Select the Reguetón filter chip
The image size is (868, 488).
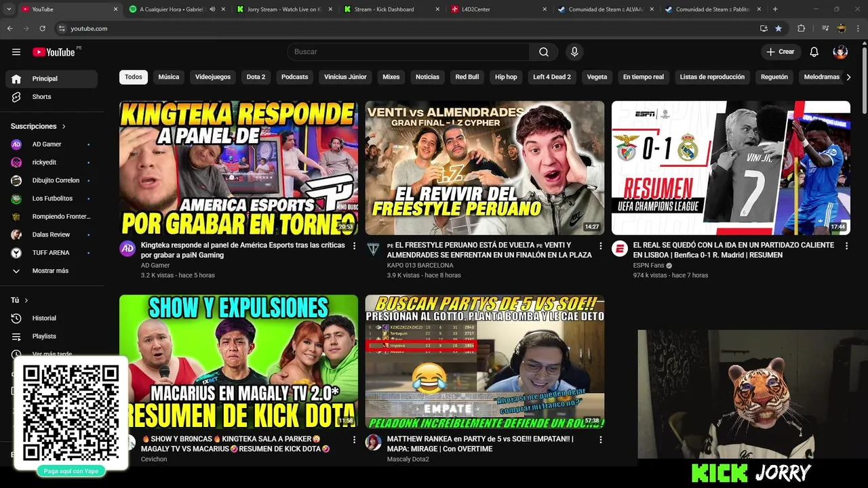(x=774, y=77)
